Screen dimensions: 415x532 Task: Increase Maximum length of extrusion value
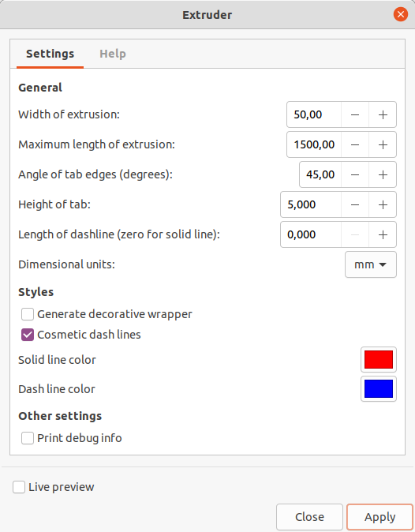tap(383, 144)
